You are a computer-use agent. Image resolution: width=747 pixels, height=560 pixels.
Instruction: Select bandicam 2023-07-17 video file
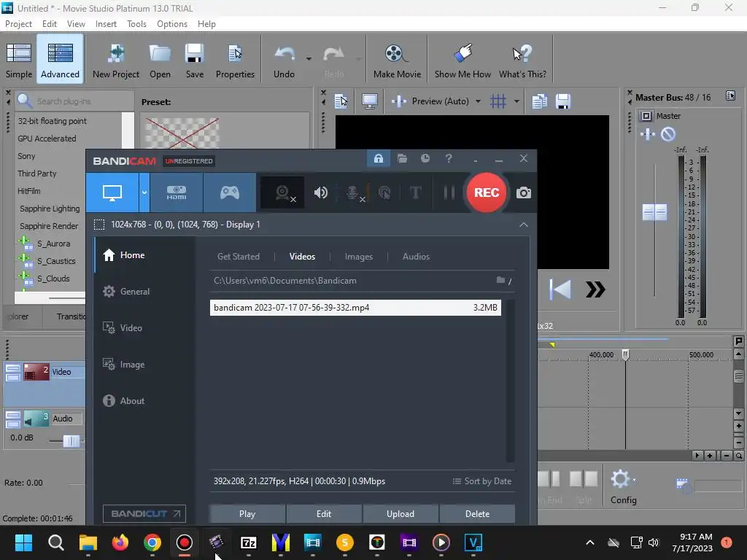(x=355, y=308)
